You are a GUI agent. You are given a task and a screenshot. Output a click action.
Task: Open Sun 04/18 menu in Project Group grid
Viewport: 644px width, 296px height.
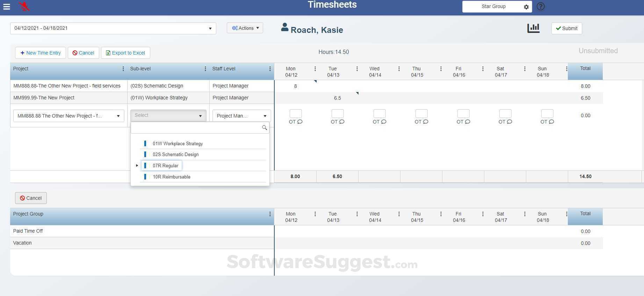[566, 214]
